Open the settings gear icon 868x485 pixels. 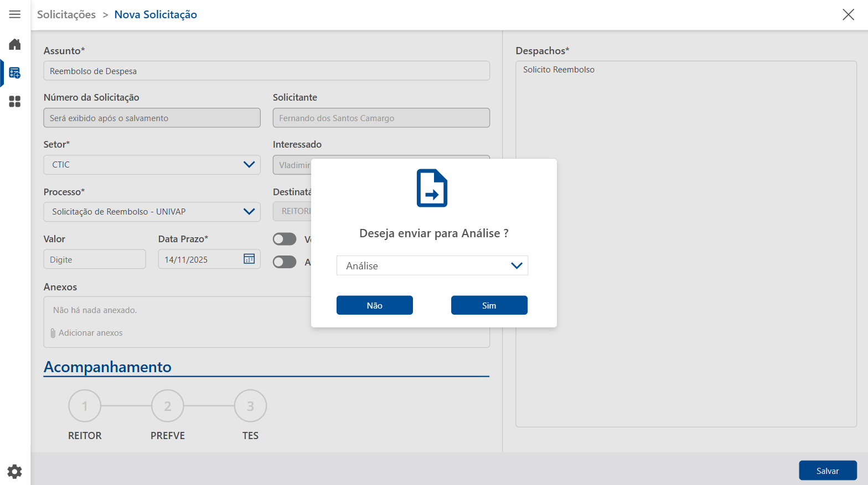pos(15,471)
